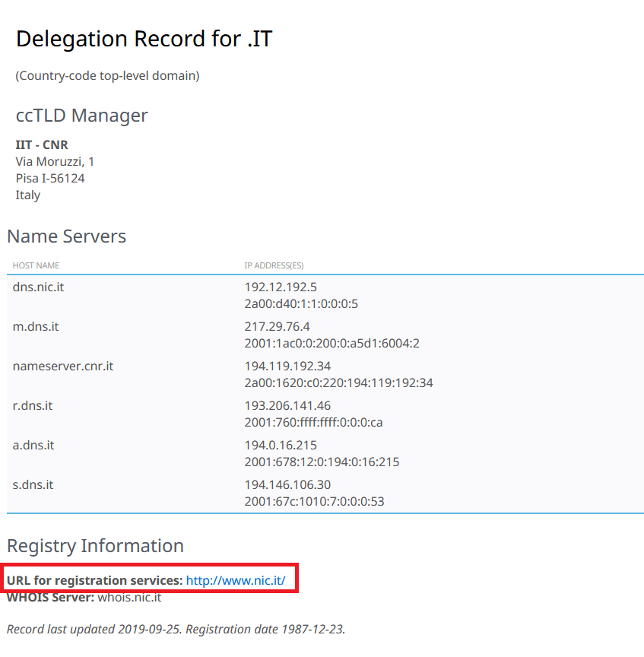
Task: Click the 'ccTLD Manager' heading
Action: pyautogui.click(x=81, y=116)
